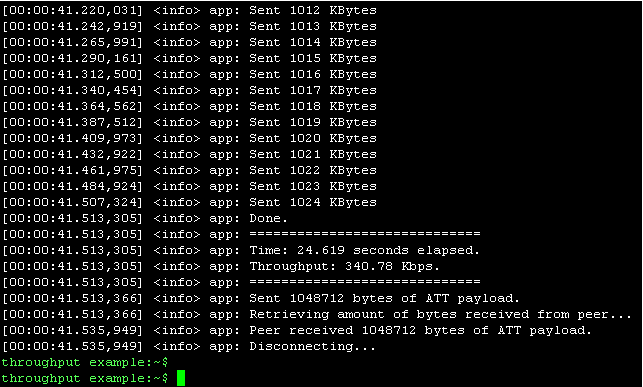Click the Done. log message
Screen dimensions: 643x387
click(269, 219)
